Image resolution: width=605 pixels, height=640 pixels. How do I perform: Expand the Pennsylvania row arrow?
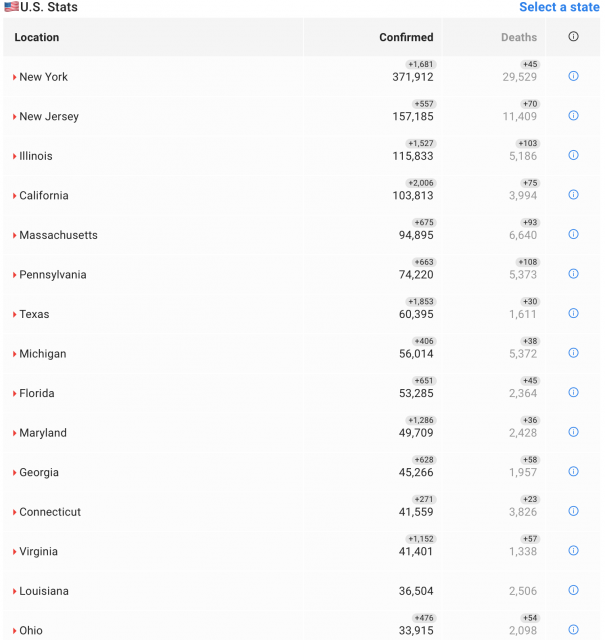pos(15,275)
